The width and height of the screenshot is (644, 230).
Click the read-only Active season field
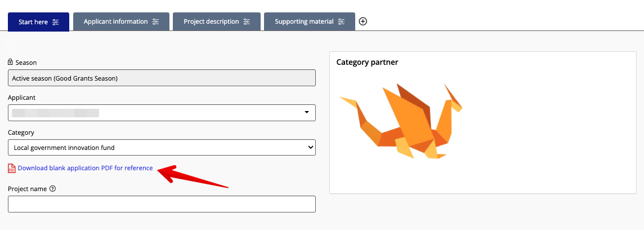[x=162, y=78]
